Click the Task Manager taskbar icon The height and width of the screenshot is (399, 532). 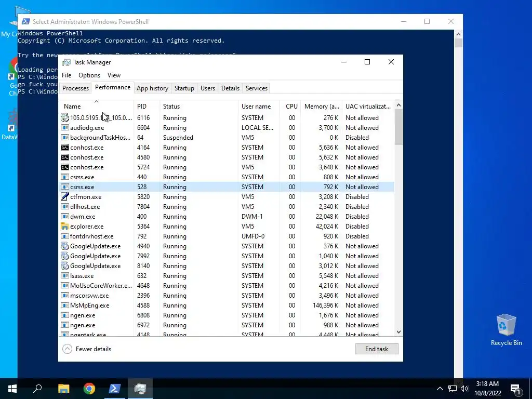click(x=140, y=389)
